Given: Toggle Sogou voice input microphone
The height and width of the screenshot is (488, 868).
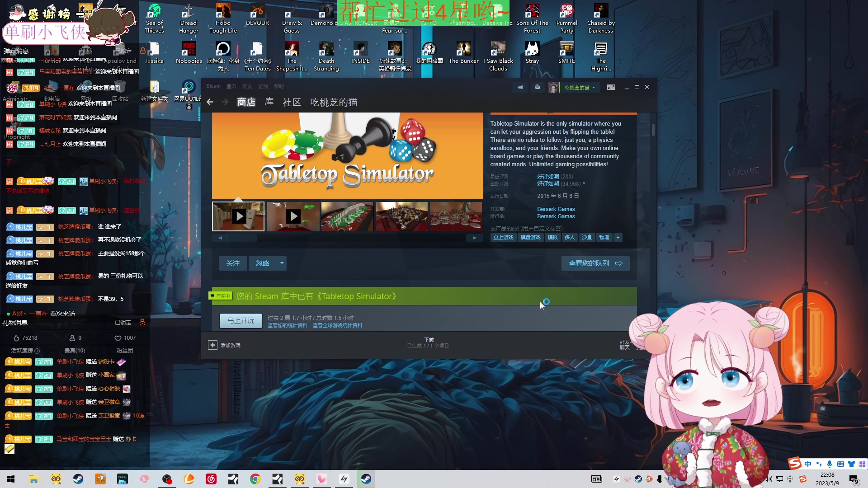Looking at the screenshot, I should tap(830, 464).
